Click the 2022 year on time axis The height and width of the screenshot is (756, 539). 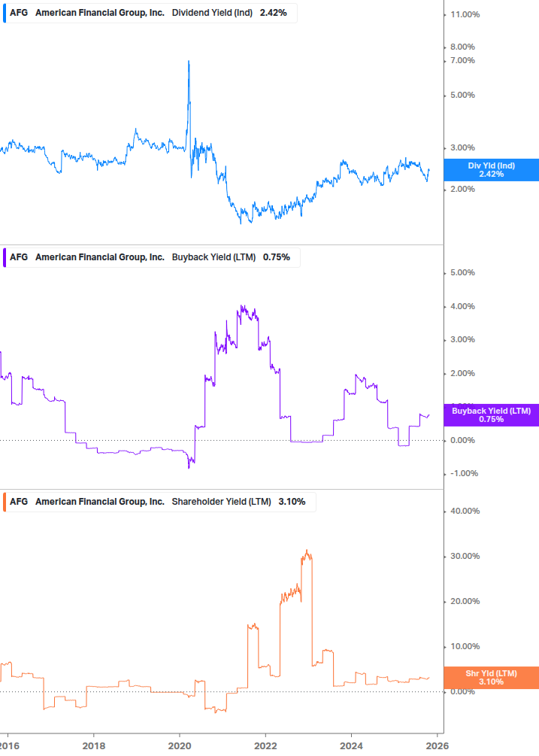266,745
